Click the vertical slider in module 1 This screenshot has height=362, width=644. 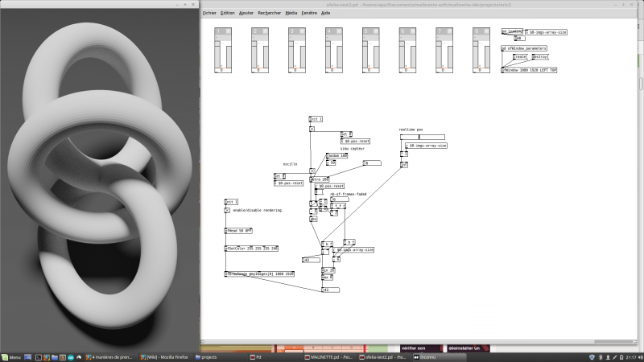pyautogui.click(x=230, y=57)
